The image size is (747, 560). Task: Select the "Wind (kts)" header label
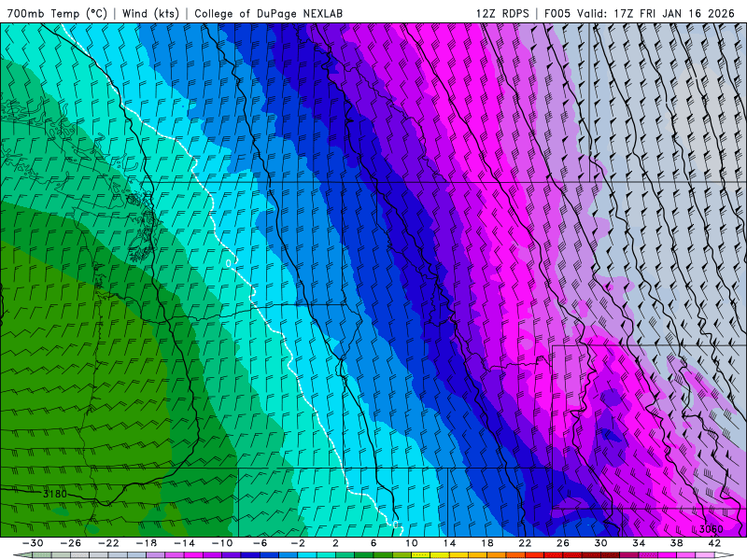[x=151, y=13]
